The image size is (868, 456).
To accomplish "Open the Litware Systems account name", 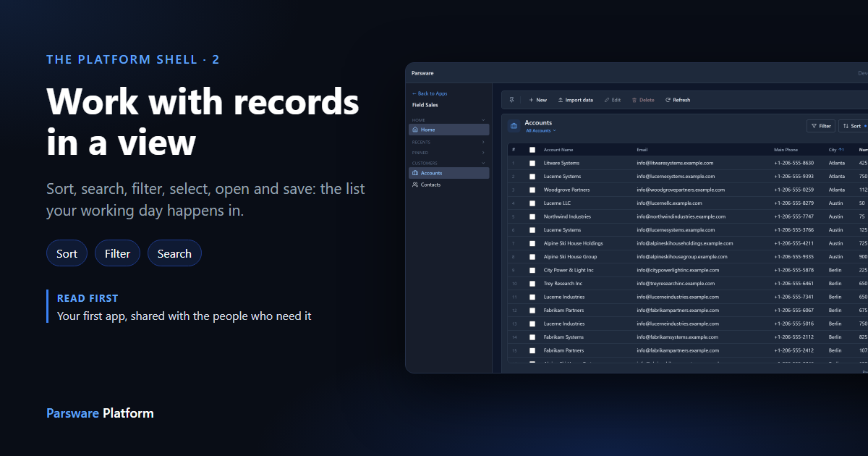I will pyautogui.click(x=561, y=163).
